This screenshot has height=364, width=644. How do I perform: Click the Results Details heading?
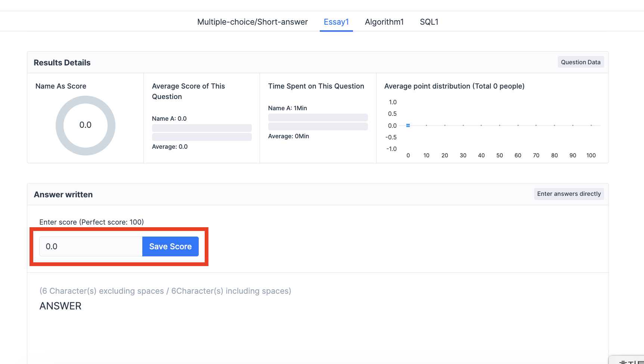pos(62,63)
